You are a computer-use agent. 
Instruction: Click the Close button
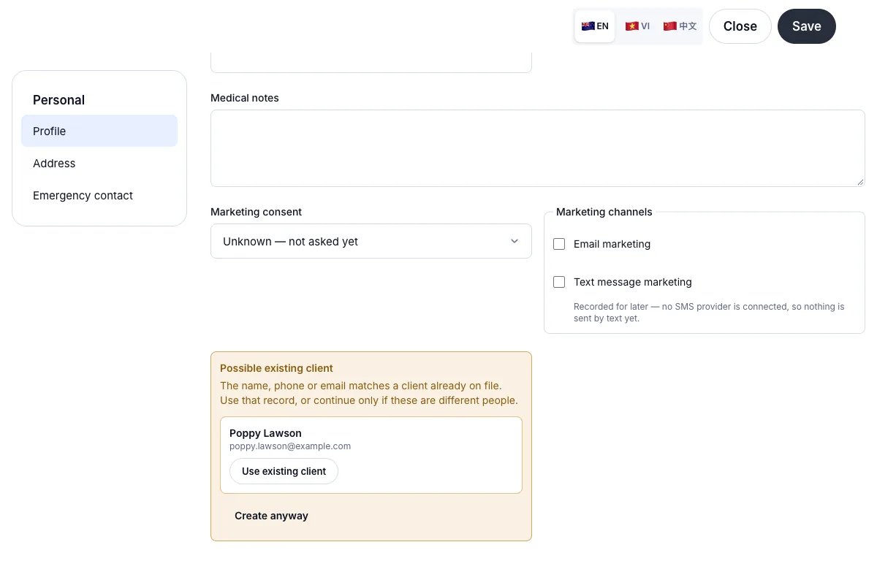click(740, 26)
